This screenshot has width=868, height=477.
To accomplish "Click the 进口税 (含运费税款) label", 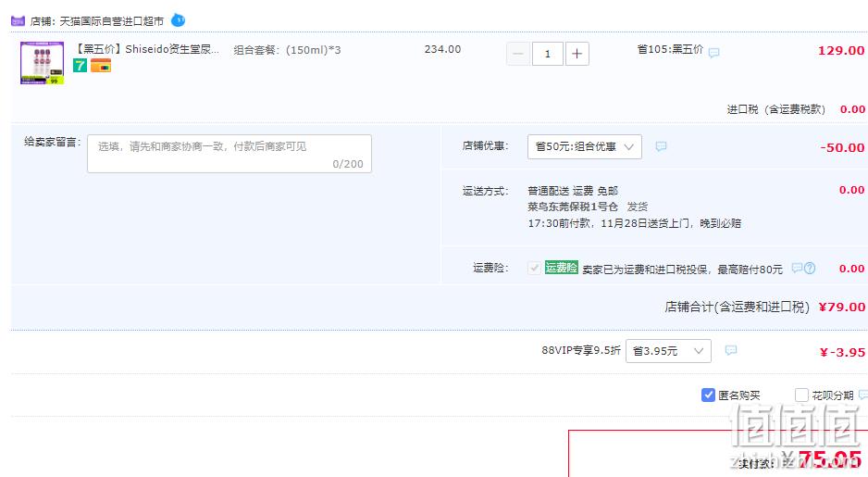I will 776,109.
